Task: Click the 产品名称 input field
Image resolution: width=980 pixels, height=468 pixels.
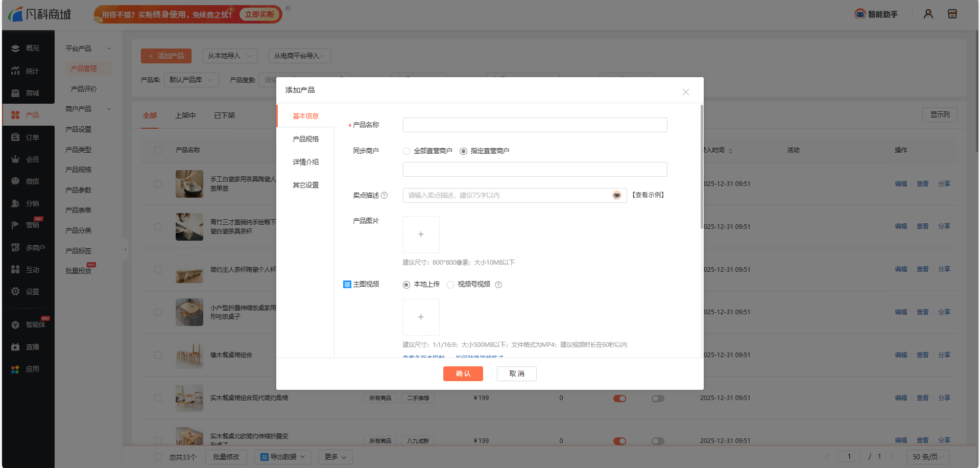Action: point(535,125)
